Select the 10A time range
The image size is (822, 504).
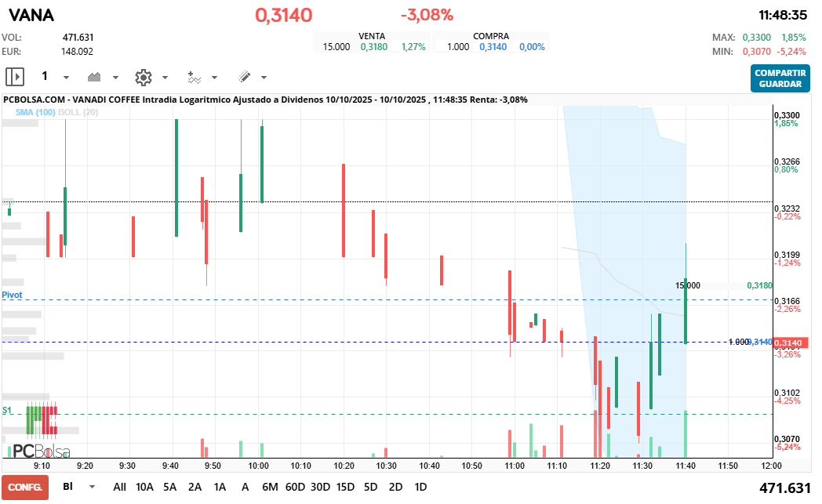coord(144,487)
